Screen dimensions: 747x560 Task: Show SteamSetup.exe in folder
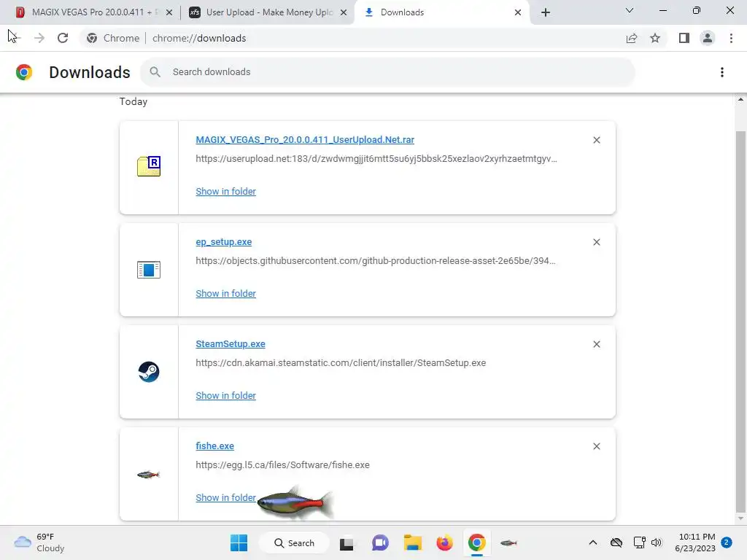(x=226, y=396)
